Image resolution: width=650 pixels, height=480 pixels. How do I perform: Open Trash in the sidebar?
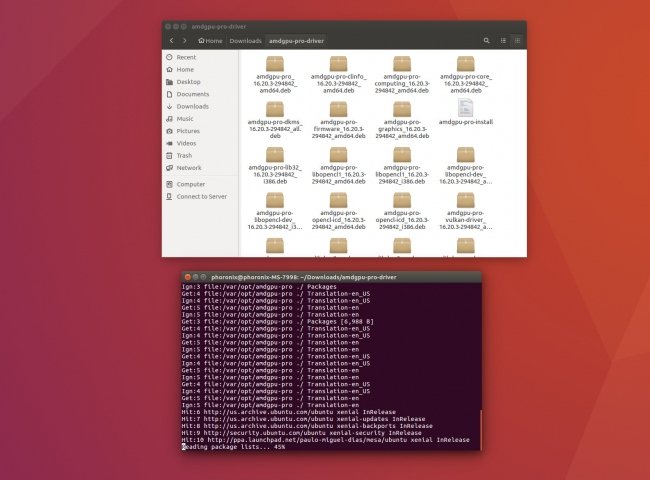184,155
